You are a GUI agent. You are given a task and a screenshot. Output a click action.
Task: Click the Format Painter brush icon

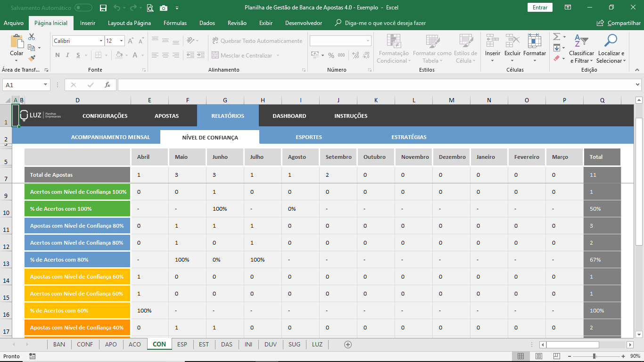coord(32,58)
